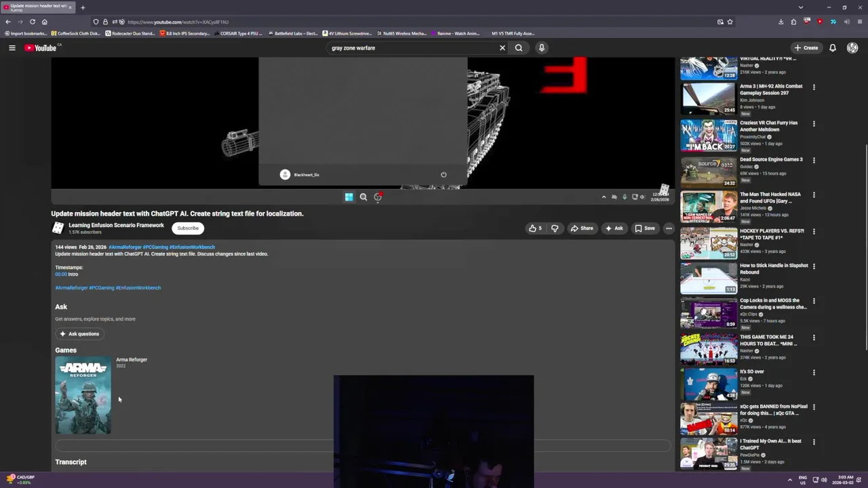This screenshot has height=488, width=868.
Task: Open I Trained My Own AI title
Action: click(770, 444)
